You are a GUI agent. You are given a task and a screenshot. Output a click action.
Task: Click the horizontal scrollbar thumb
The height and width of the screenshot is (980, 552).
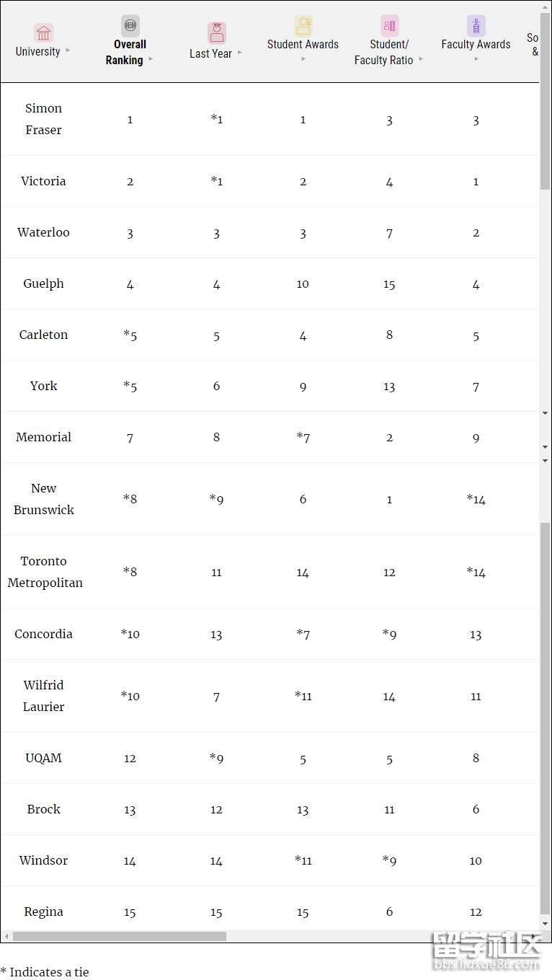(x=120, y=936)
